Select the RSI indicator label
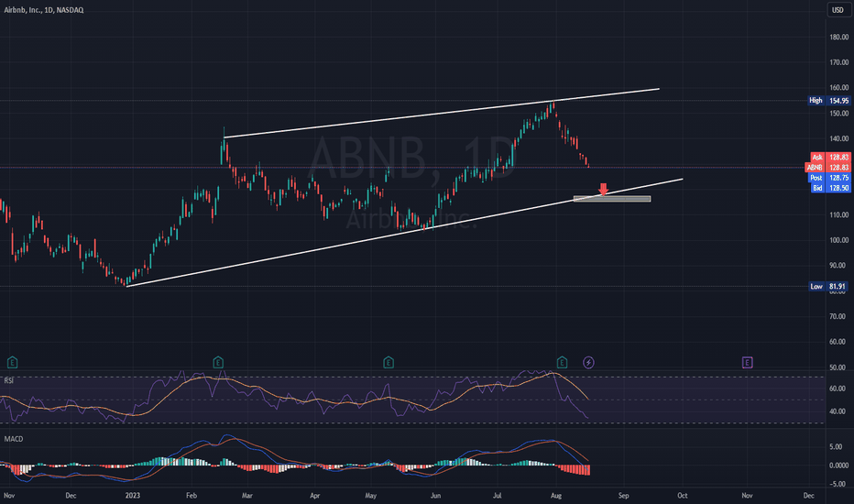 [9, 380]
